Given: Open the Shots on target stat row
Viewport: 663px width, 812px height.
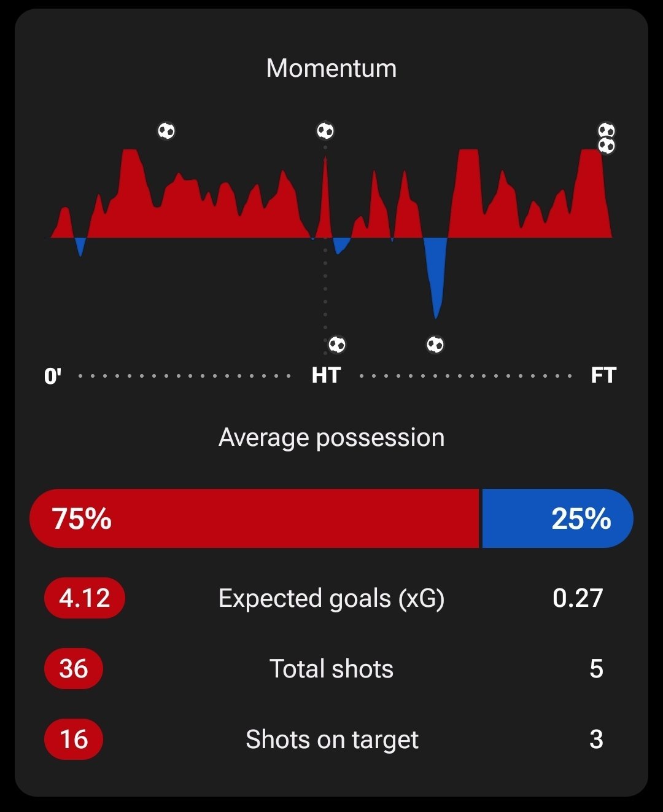Looking at the screenshot, I should (331, 739).
